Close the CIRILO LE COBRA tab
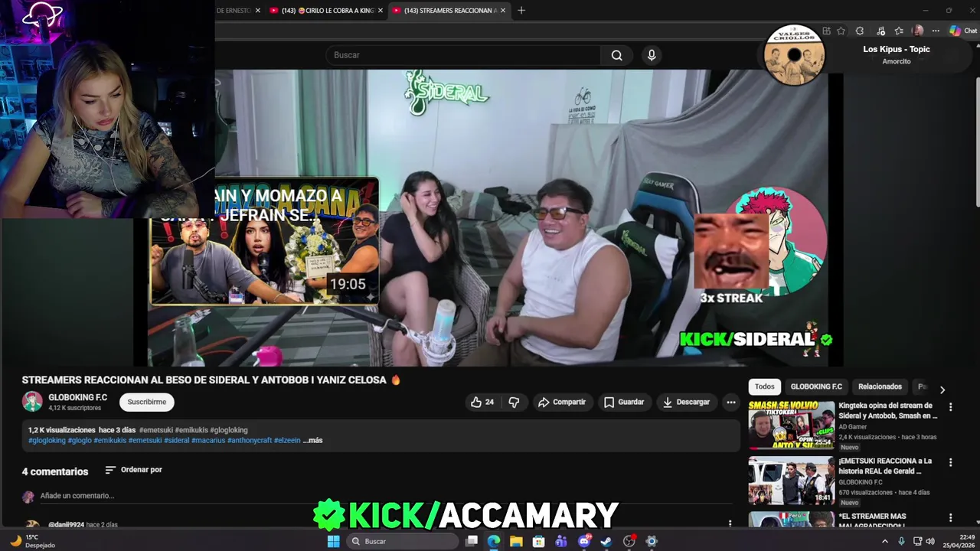This screenshot has width=980, height=551. tap(381, 11)
